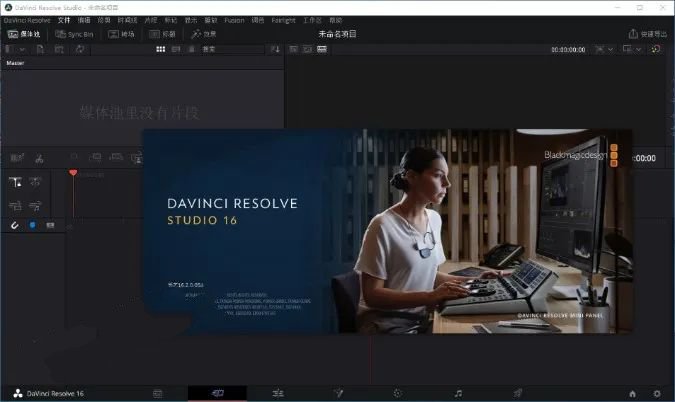Switch to the Deliver rocket page tab
This screenshot has height=402, width=675.
coord(517,393)
